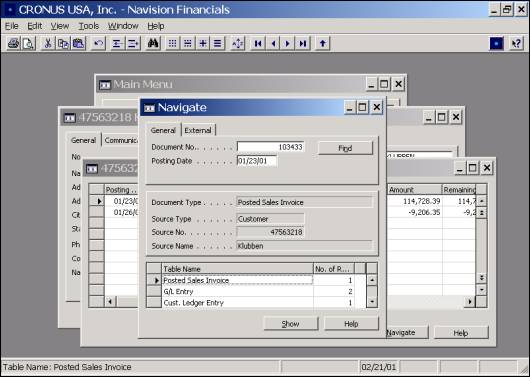
Task: Click the Source Type field showing Customer
Action: tap(270, 219)
